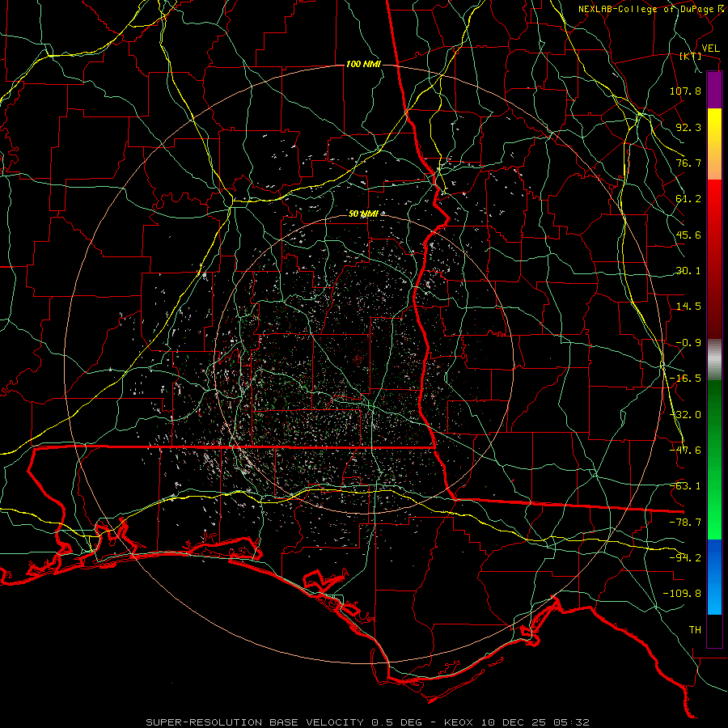Viewport: 728px width, 728px height.
Task: Select the 14.5 velocity scale value
Action: 688,307
